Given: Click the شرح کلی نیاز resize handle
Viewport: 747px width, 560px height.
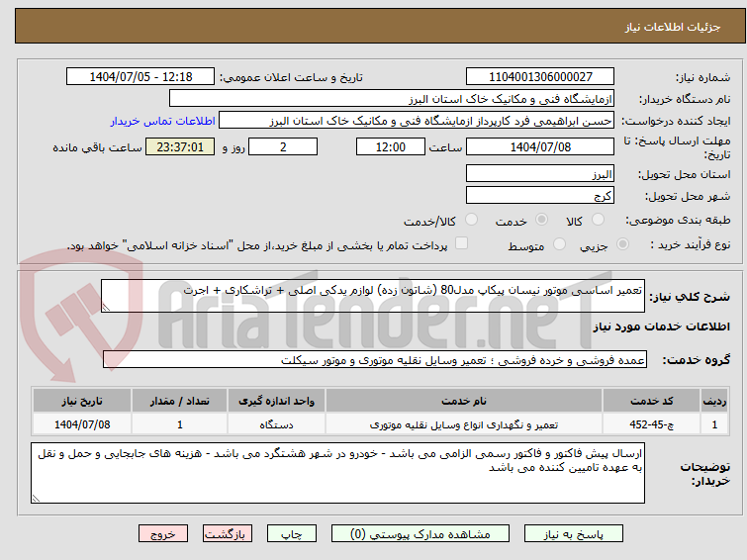Looking at the screenshot, I should [x=106, y=308].
